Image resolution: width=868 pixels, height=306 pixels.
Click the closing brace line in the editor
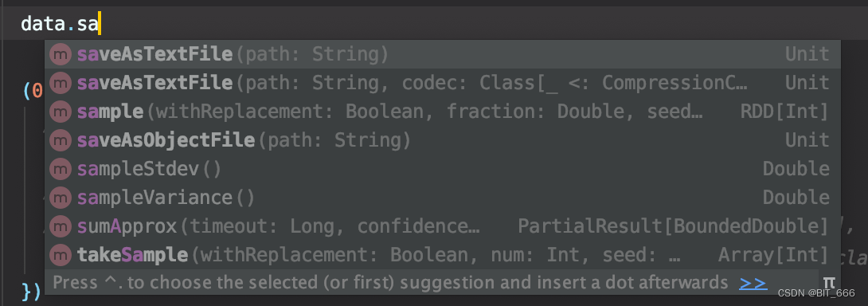point(31,291)
